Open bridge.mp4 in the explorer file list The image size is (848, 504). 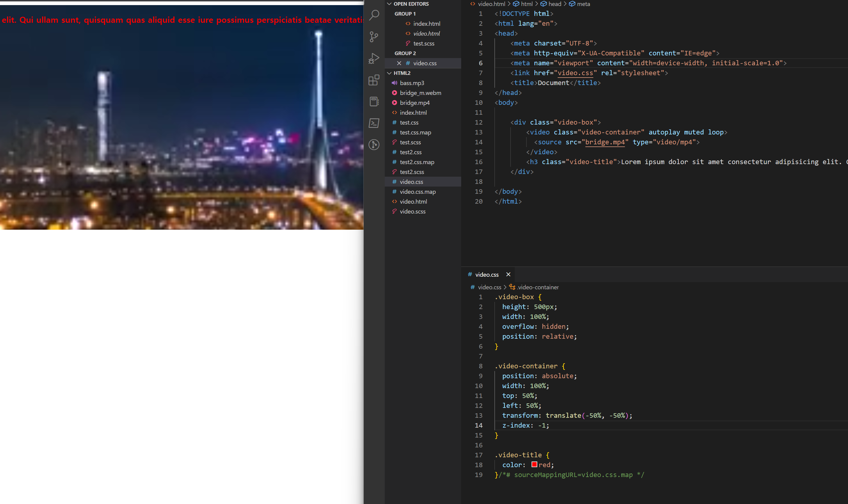pyautogui.click(x=423, y=102)
